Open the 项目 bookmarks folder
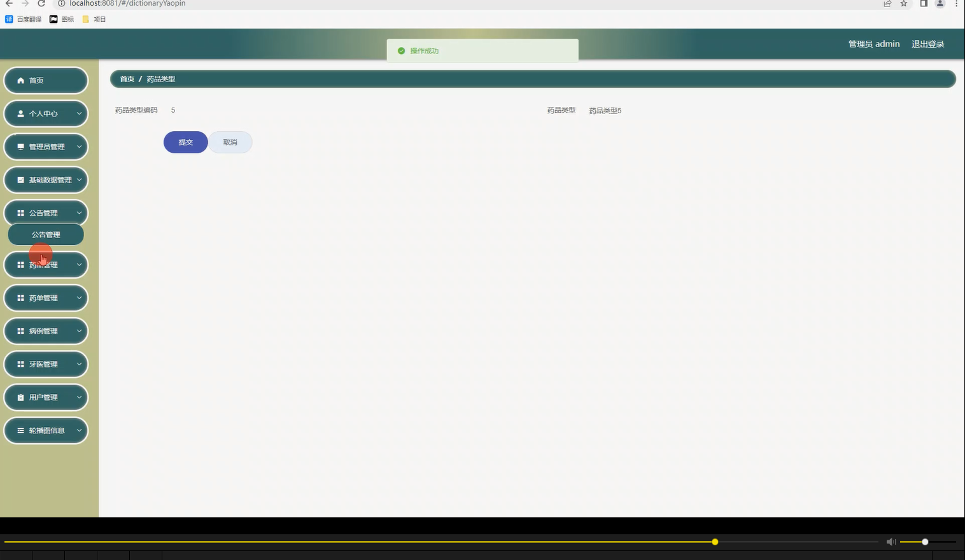Image resolution: width=965 pixels, height=560 pixels. coord(94,19)
